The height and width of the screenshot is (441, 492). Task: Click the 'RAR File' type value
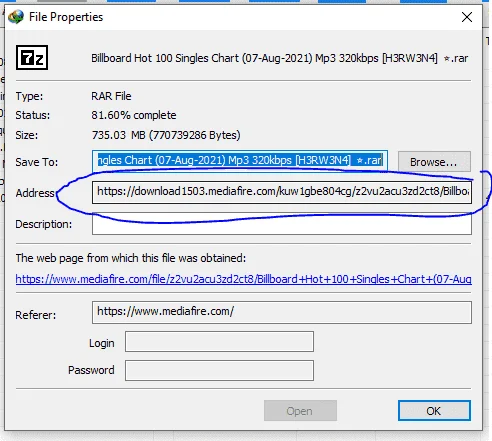pyautogui.click(x=111, y=96)
